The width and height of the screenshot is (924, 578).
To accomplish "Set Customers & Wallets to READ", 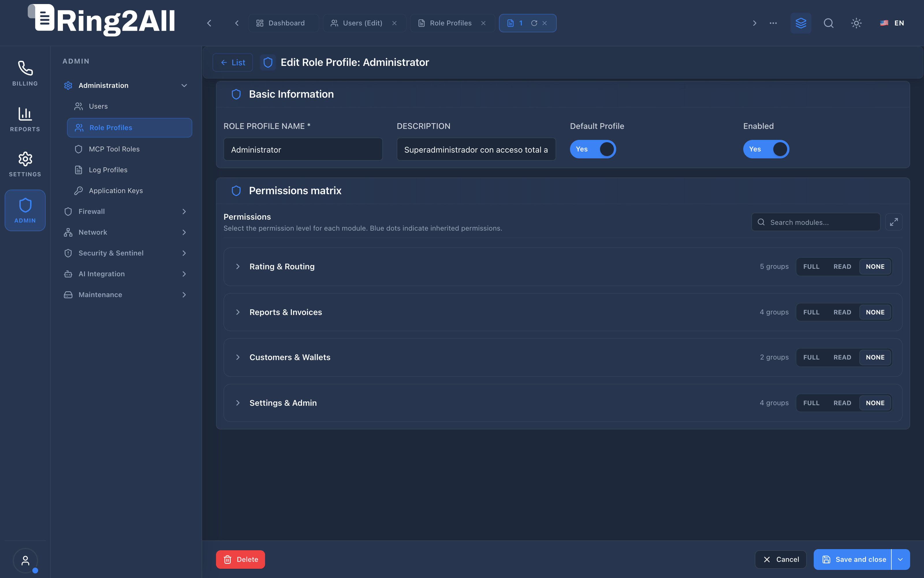I will pos(842,357).
